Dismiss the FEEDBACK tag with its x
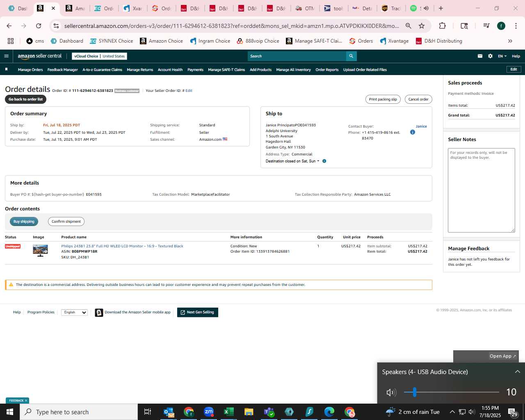The image size is (525, 420). click(x=26, y=401)
